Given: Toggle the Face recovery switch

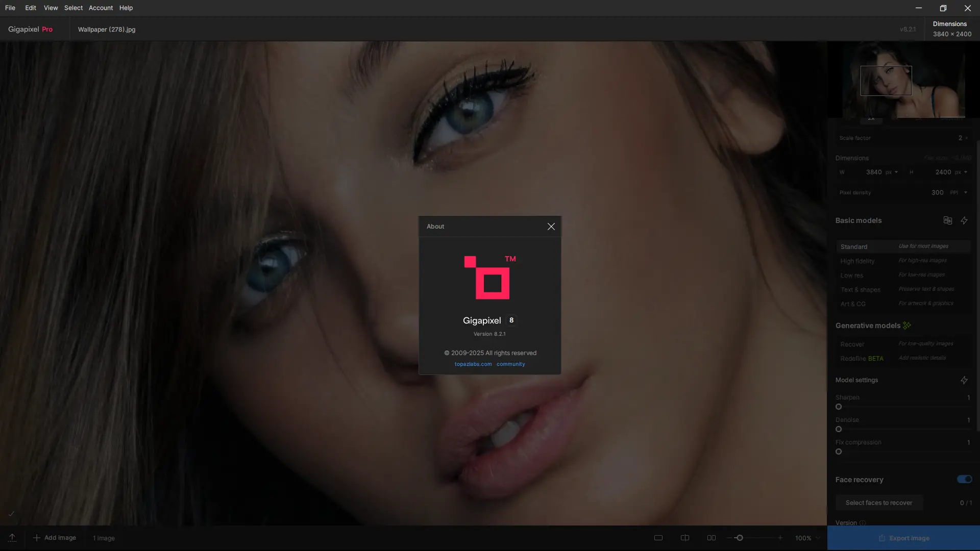Looking at the screenshot, I should click(964, 479).
